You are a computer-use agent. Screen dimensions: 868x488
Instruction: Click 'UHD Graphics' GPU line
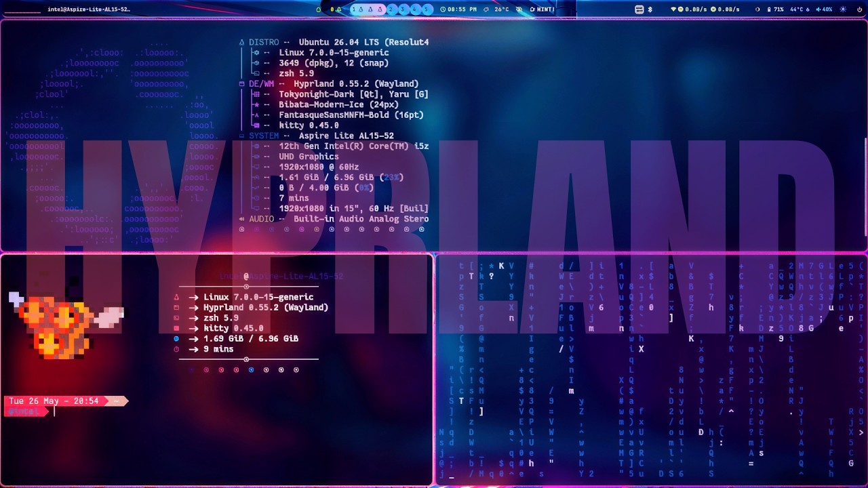point(309,157)
